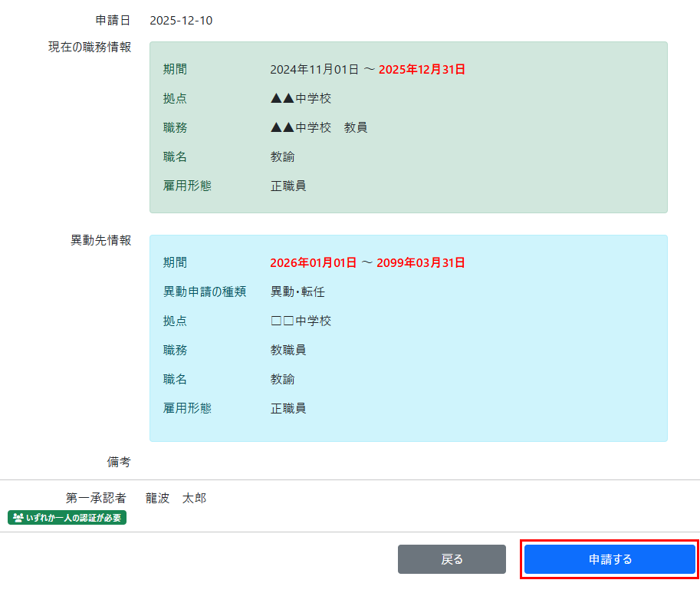Click the application date 2025-12-10
This screenshot has width=700, height=593.
tap(181, 21)
